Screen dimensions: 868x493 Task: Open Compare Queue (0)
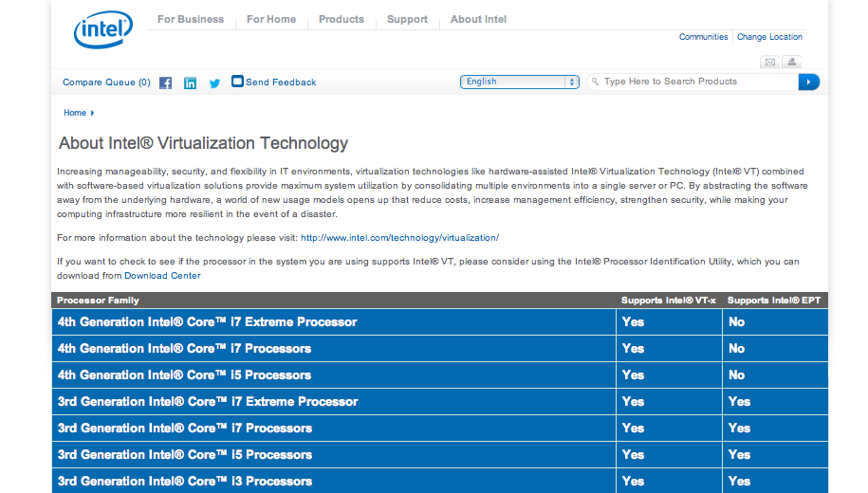[x=106, y=82]
